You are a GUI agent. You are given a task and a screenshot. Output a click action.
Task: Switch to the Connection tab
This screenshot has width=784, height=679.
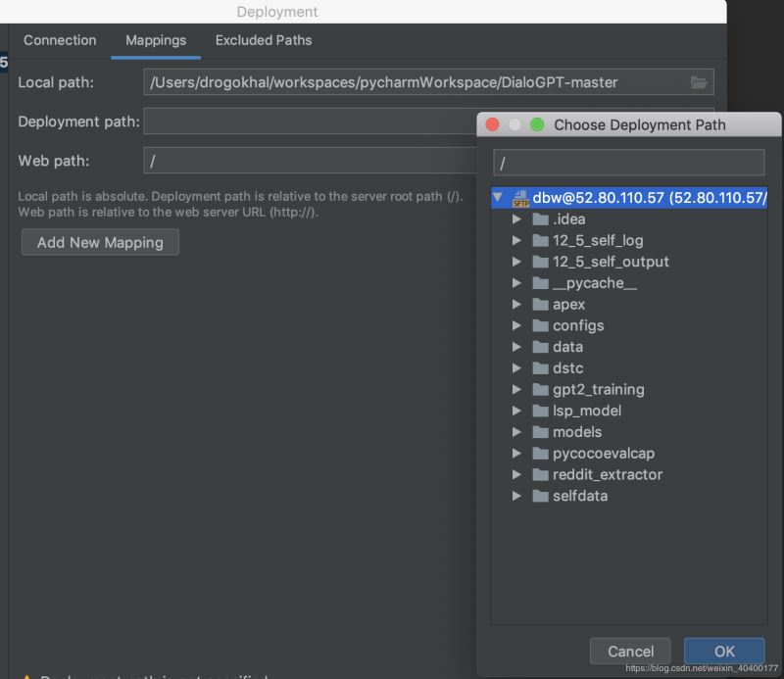click(60, 40)
